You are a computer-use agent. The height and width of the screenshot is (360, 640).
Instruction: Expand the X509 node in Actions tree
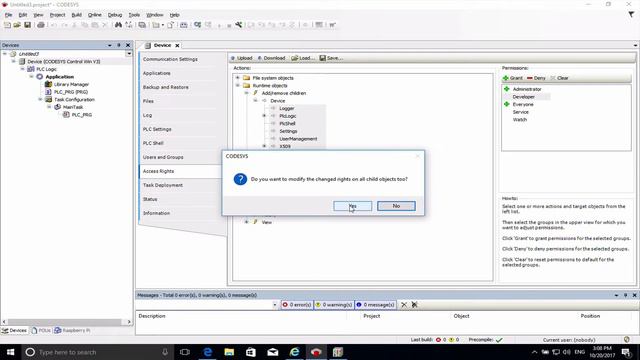[264, 146]
